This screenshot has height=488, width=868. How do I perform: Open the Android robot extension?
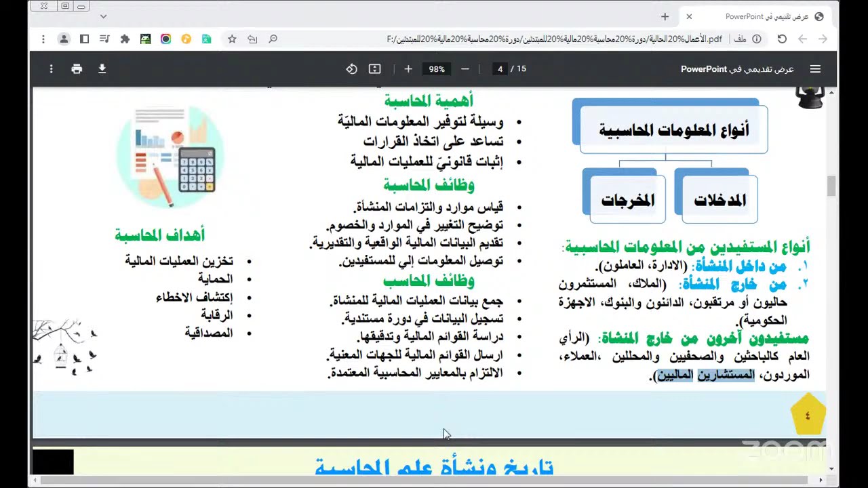145,39
